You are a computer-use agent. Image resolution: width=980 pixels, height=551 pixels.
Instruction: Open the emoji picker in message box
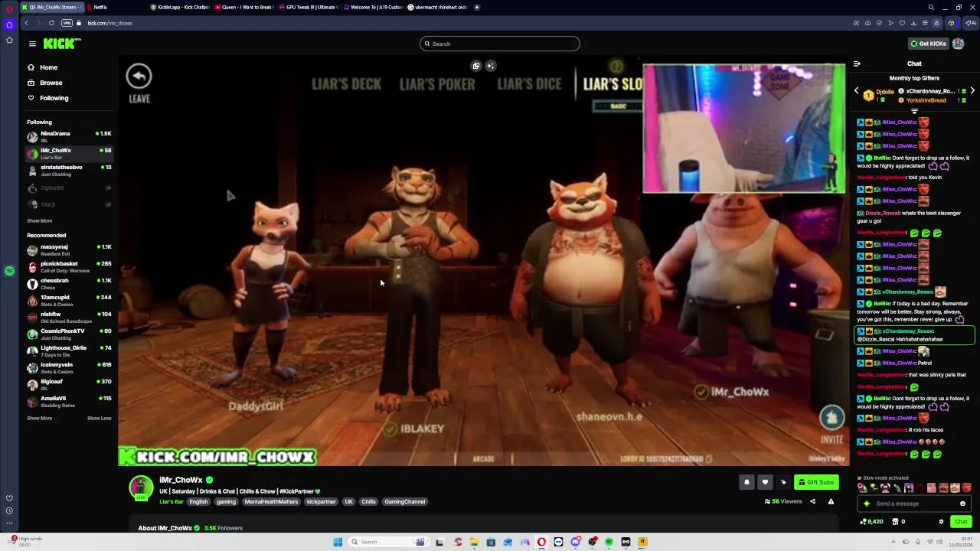962,504
